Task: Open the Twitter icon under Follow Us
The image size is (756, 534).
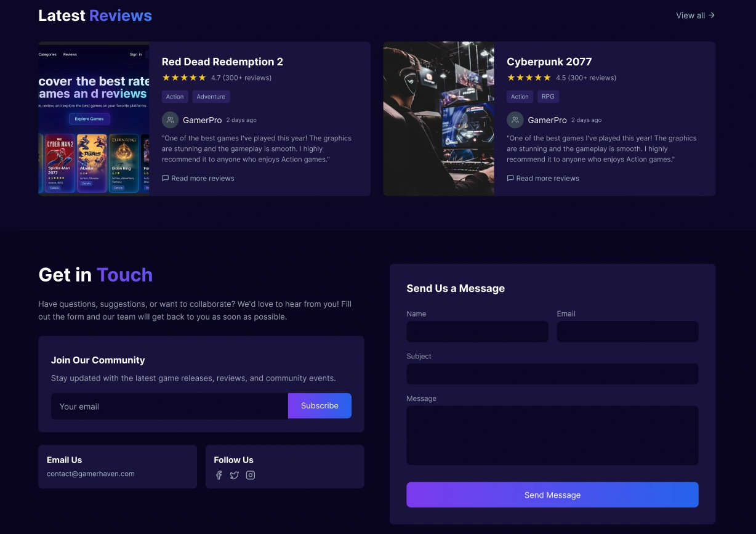Action: click(235, 475)
